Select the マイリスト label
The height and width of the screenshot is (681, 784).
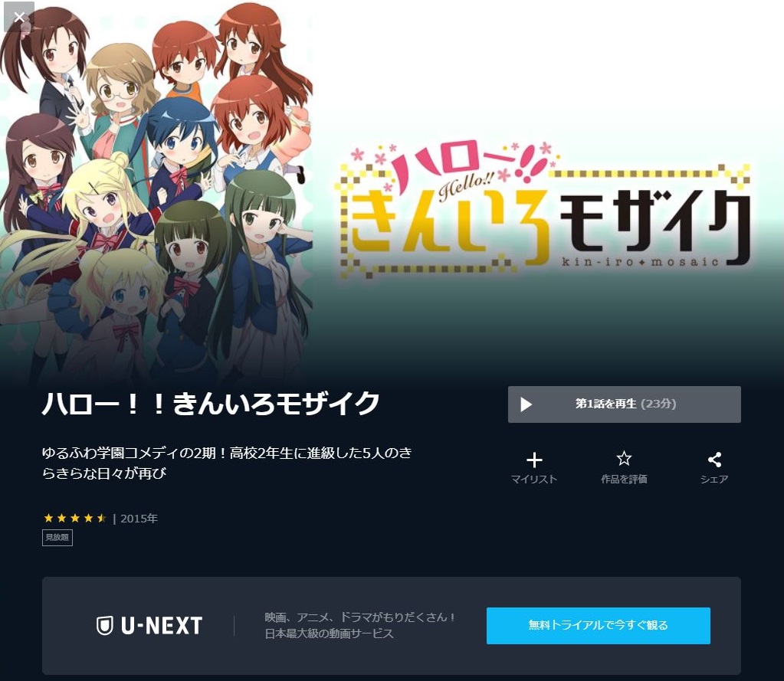(534, 479)
